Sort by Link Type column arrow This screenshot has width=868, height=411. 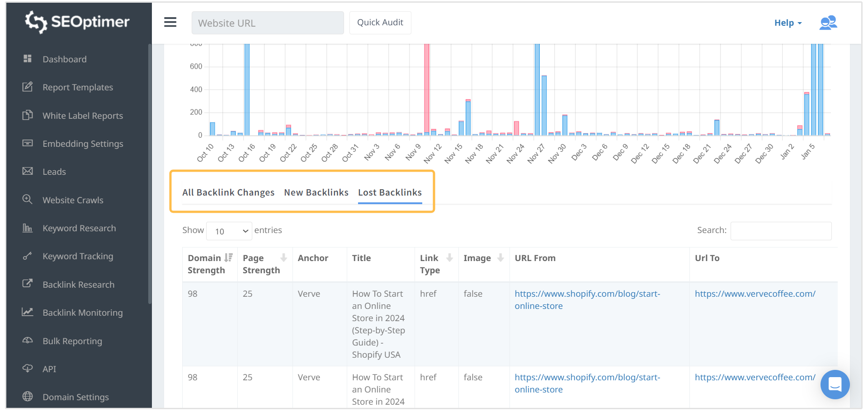click(449, 258)
